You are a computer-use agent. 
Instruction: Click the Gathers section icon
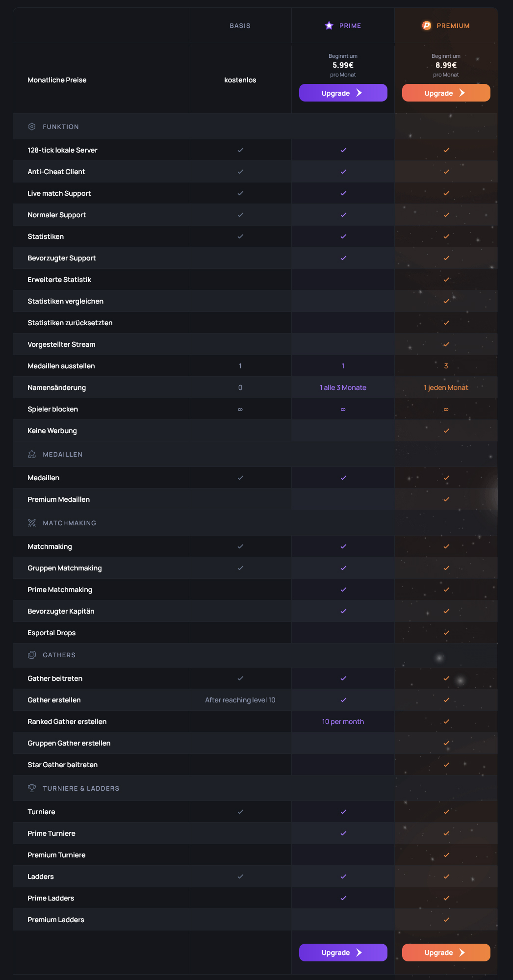32,655
